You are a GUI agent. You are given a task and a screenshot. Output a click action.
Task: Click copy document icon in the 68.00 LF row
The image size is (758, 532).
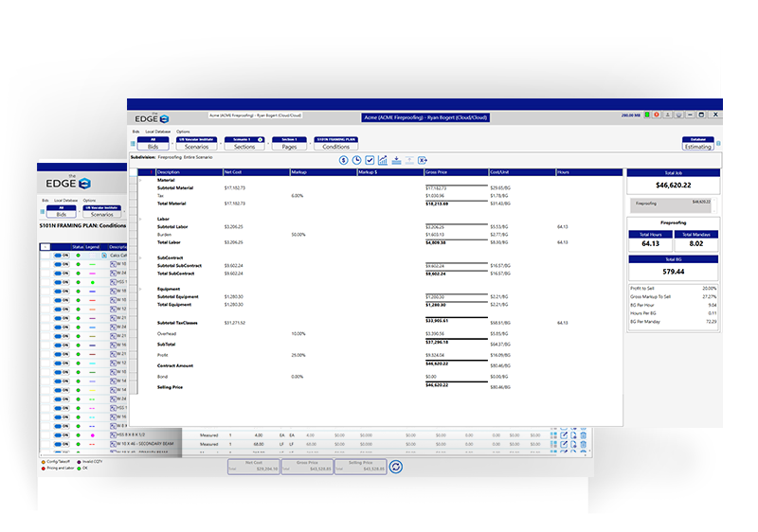coord(573,444)
